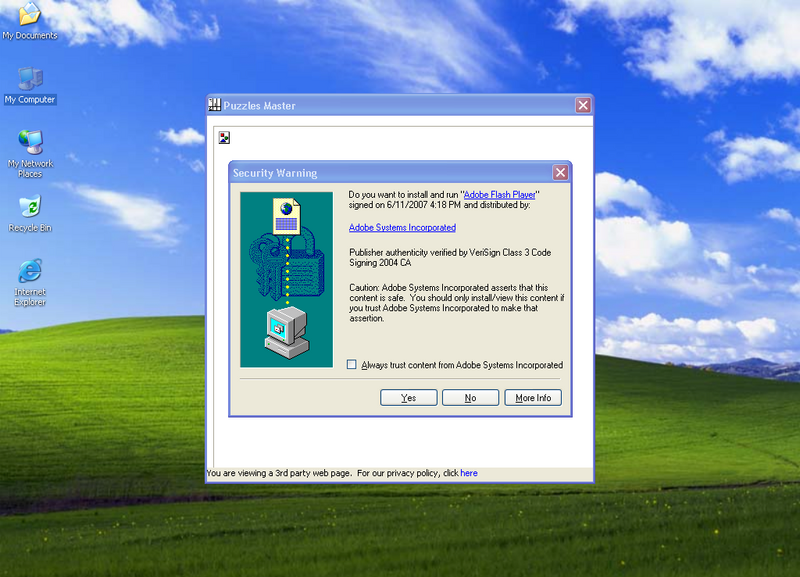800x577 pixels.
Task: Open My Network Places icon
Action: pyautogui.click(x=30, y=154)
